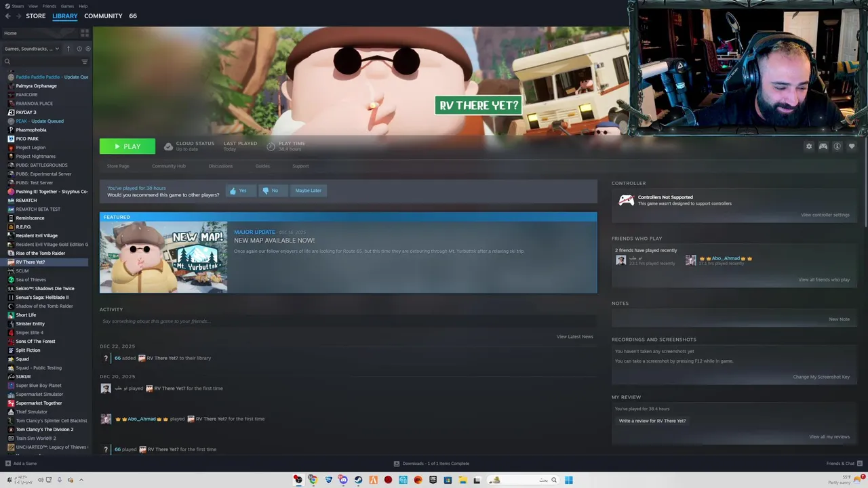This screenshot has height=488, width=868.
Task: Click the green Play button
Action: click(x=127, y=146)
